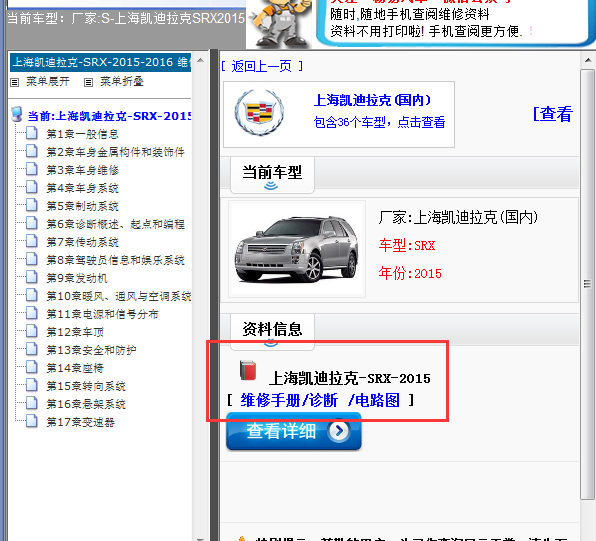The height and width of the screenshot is (541, 596).
Task: Click the page icon beside 第5章制动系统
Action: (x=32, y=205)
